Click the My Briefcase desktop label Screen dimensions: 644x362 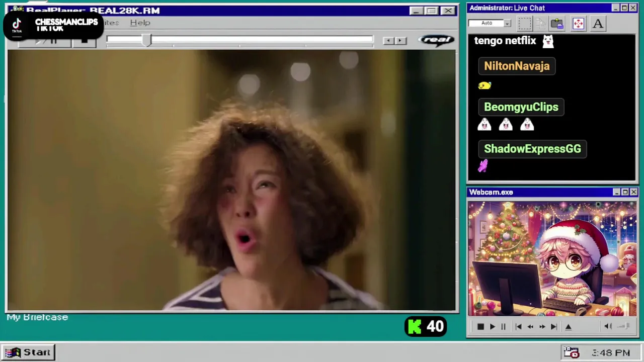click(x=37, y=317)
